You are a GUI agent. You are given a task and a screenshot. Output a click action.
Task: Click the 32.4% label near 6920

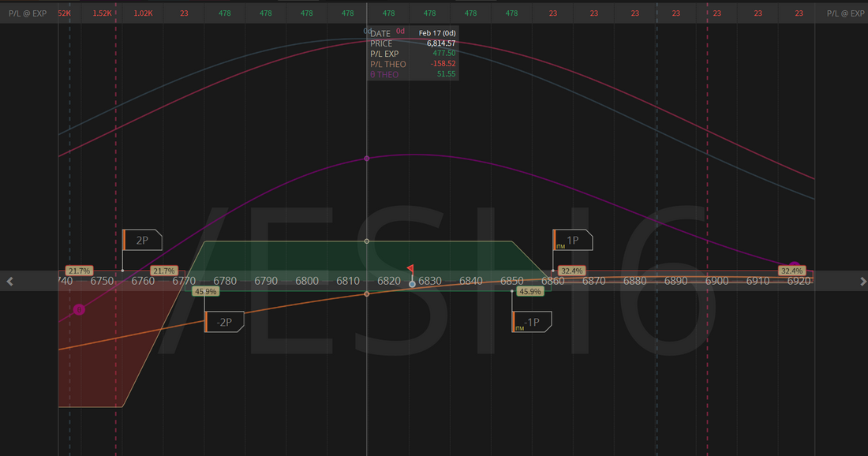coord(791,271)
